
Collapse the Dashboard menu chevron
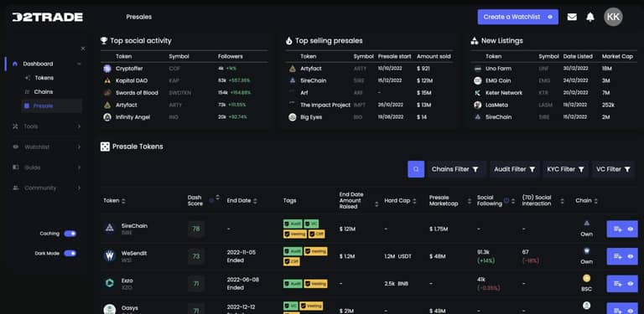[x=80, y=64]
